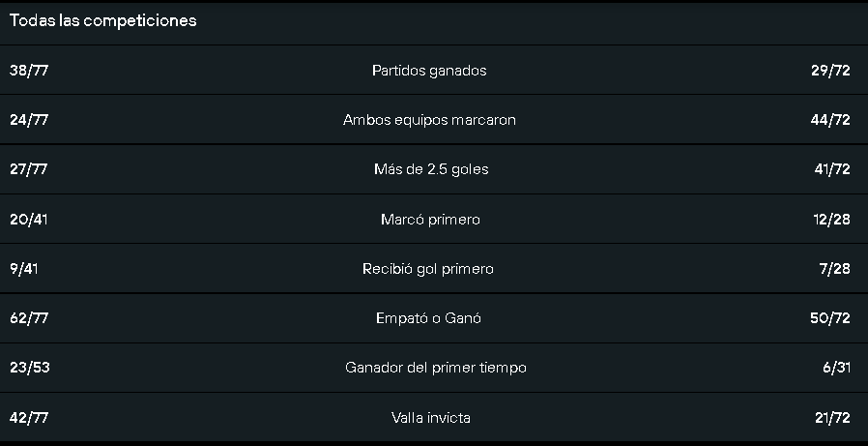Image resolution: width=868 pixels, height=446 pixels.
Task: Select the 'Valla invicta' stat label
Action: 431,417
